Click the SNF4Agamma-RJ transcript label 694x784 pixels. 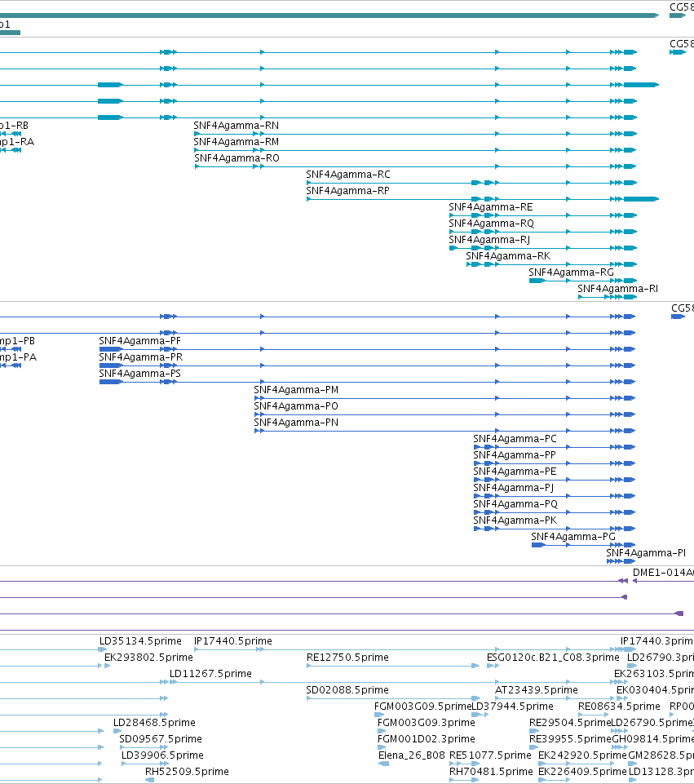(x=489, y=240)
